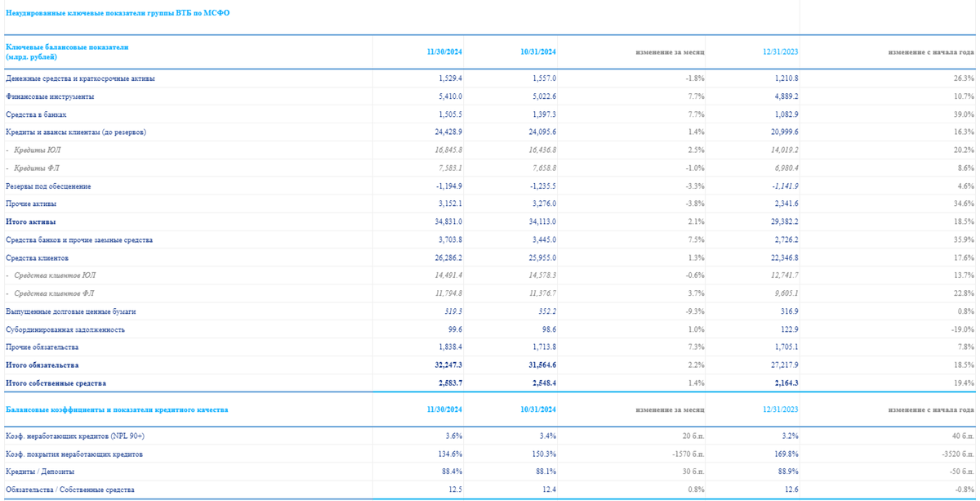Select the 'Коэф. неработающих кредитов (NPL 90+)' label
This screenshot has width=980, height=501.
click(x=75, y=436)
